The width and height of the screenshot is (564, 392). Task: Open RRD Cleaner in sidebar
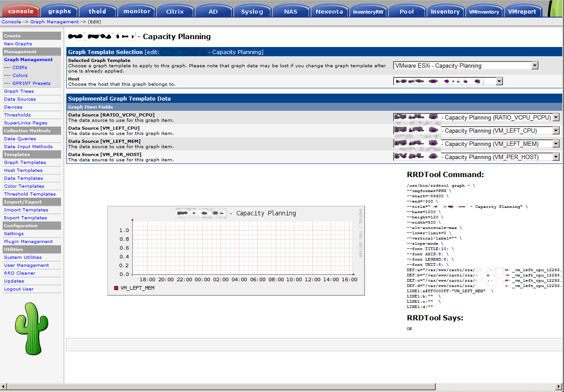tap(19, 273)
